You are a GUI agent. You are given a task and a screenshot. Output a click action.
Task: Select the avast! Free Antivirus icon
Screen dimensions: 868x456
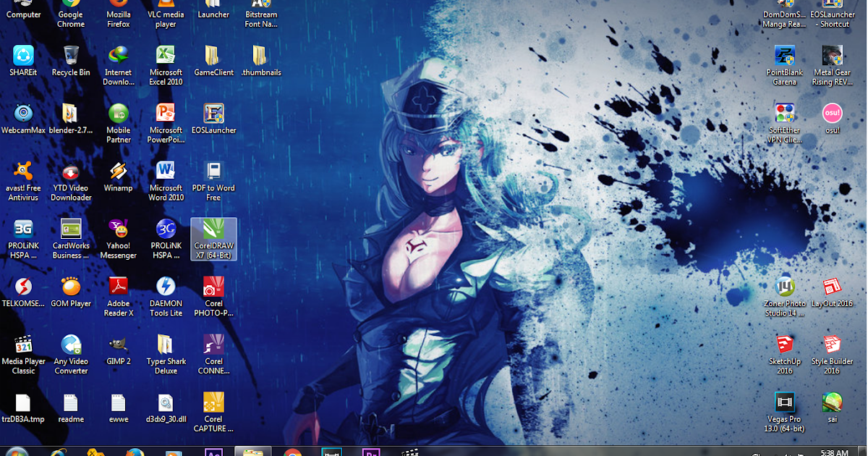pyautogui.click(x=23, y=181)
